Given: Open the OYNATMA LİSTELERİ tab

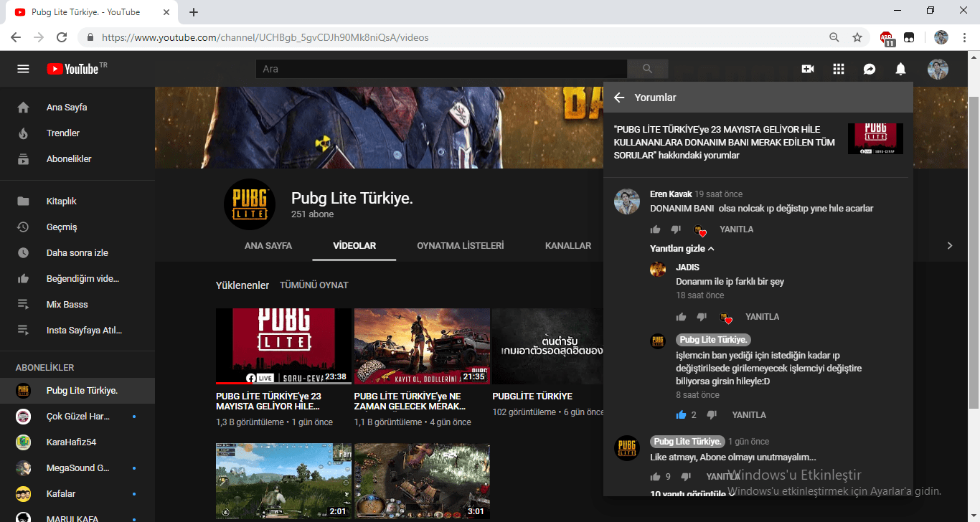Looking at the screenshot, I should (x=461, y=246).
